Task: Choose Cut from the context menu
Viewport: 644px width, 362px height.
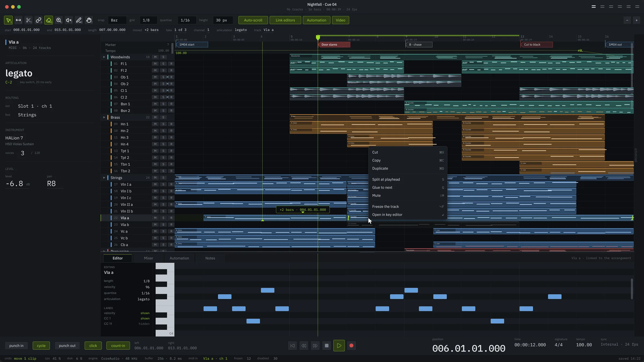Action: click(x=408, y=152)
